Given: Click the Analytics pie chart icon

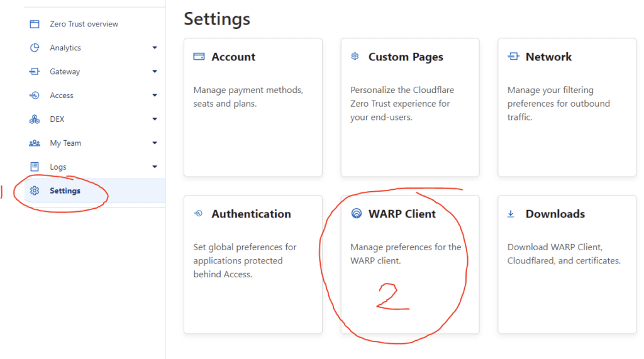Looking at the screenshot, I should [x=35, y=48].
